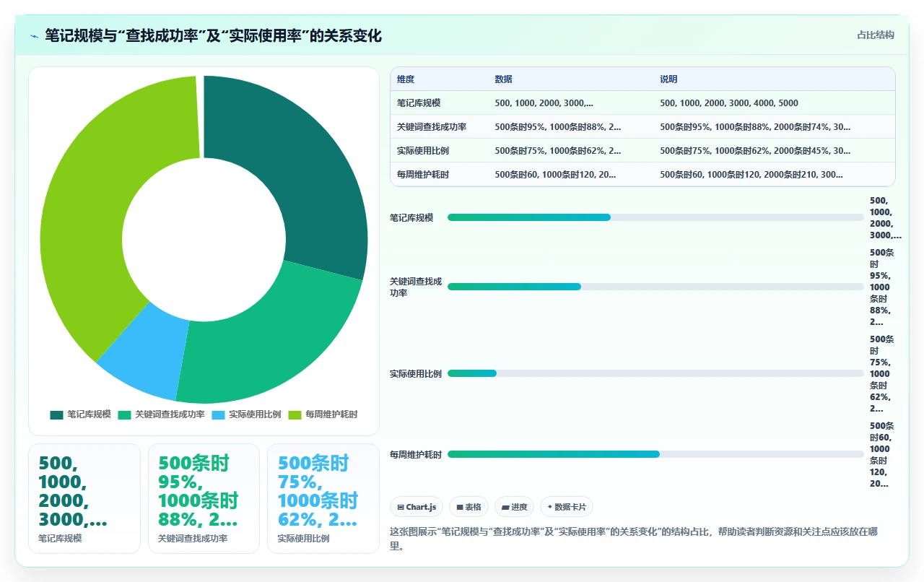Click the 实际使用比例 legend label
This screenshot has height=582, width=924.
255,414
